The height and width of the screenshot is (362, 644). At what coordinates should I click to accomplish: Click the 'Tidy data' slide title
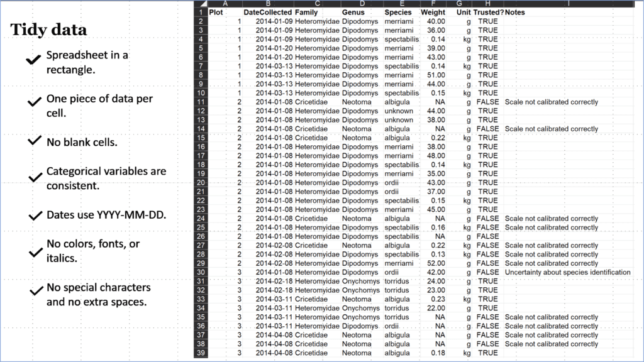[x=48, y=30]
